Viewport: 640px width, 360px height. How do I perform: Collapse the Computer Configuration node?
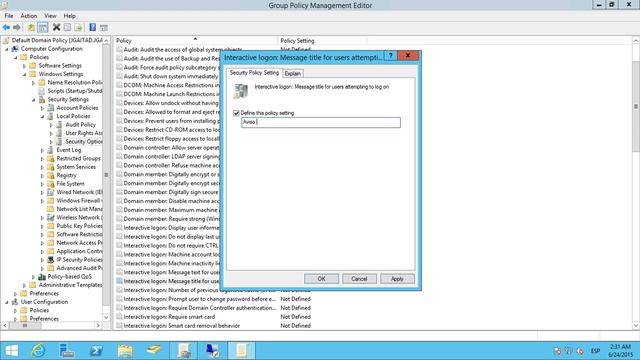[x=7, y=49]
